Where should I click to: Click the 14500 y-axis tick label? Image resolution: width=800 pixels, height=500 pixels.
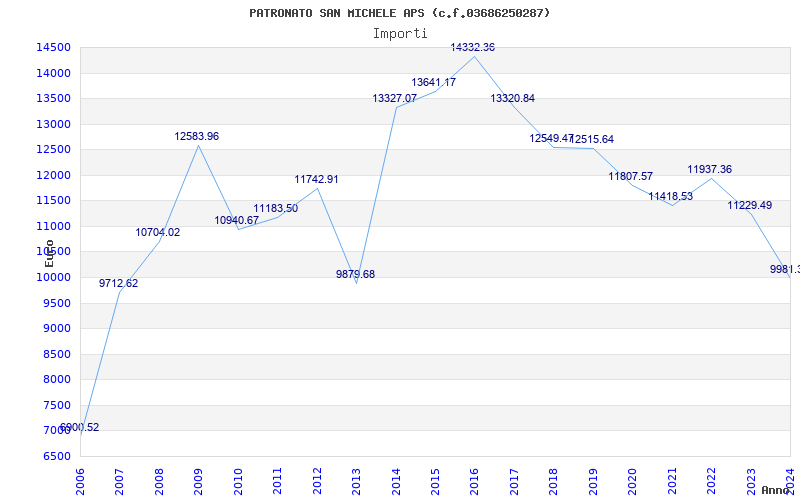coord(53,47)
